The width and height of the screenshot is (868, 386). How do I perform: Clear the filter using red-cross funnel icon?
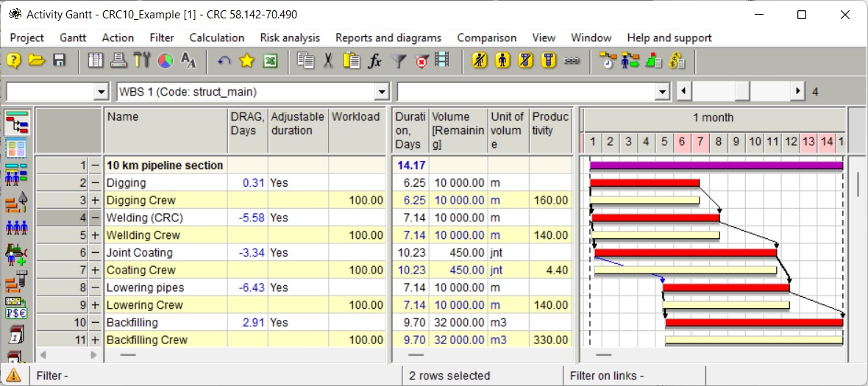pyautogui.click(x=421, y=61)
